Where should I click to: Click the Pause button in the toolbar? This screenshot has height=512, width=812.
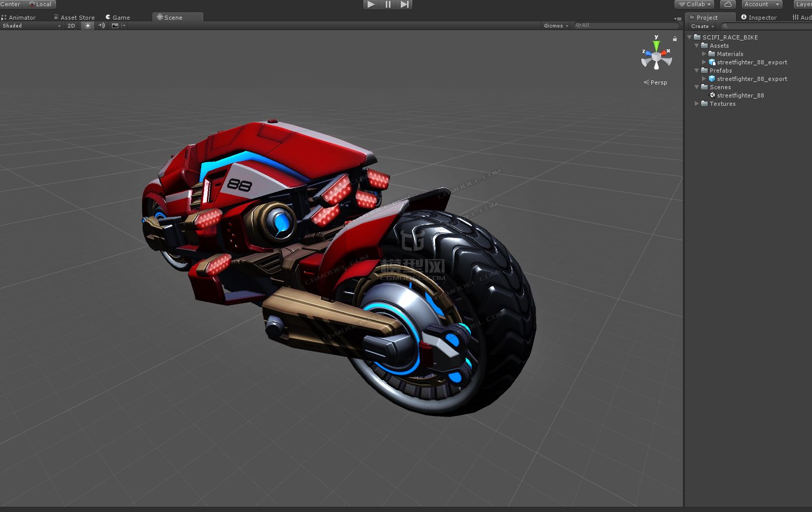388,4
